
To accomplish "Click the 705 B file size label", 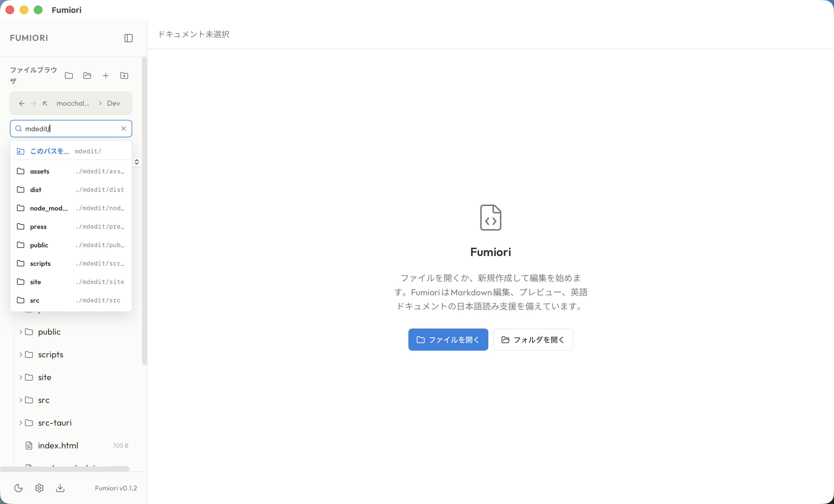I will tap(121, 446).
